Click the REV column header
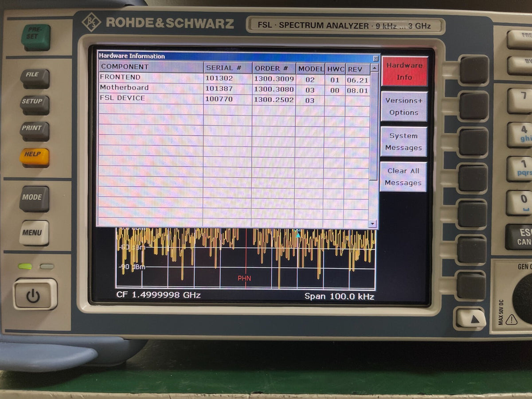532x399 pixels. point(357,69)
